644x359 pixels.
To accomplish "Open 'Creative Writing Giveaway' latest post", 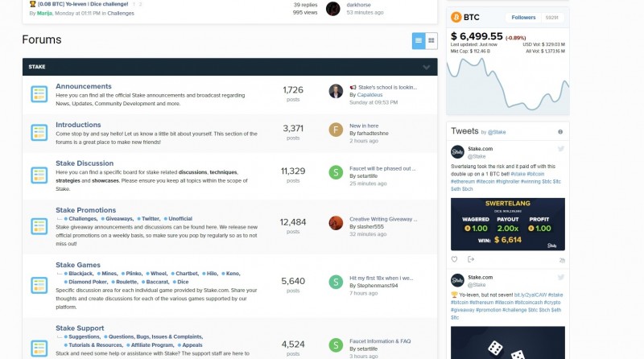I will pos(383,219).
